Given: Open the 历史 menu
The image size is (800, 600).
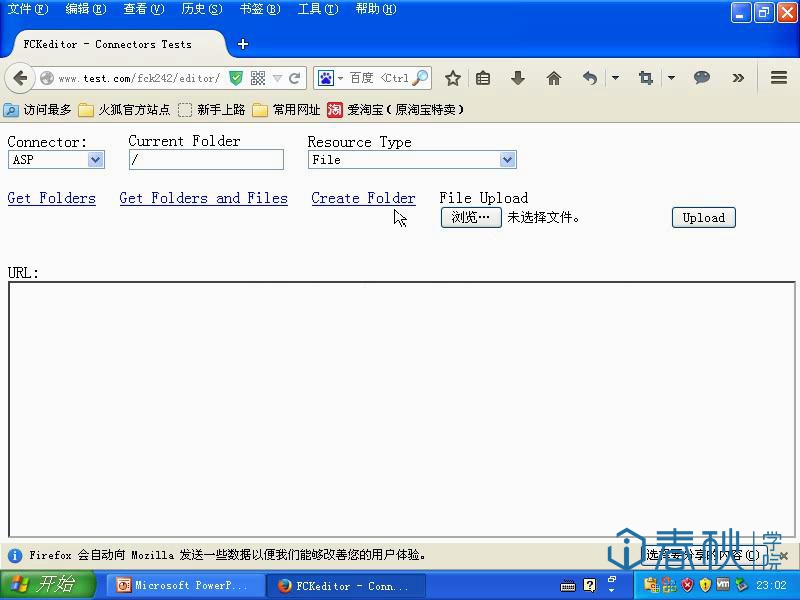Looking at the screenshot, I should 202,9.
